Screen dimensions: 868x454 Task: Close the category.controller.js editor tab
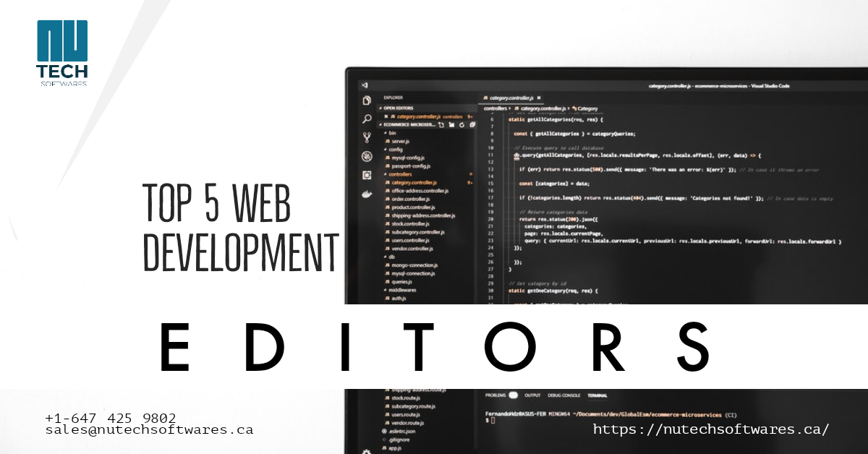pyautogui.click(x=539, y=98)
